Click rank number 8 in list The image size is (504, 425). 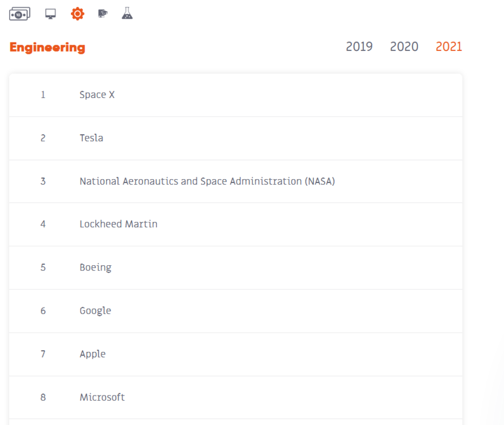pos(43,397)
